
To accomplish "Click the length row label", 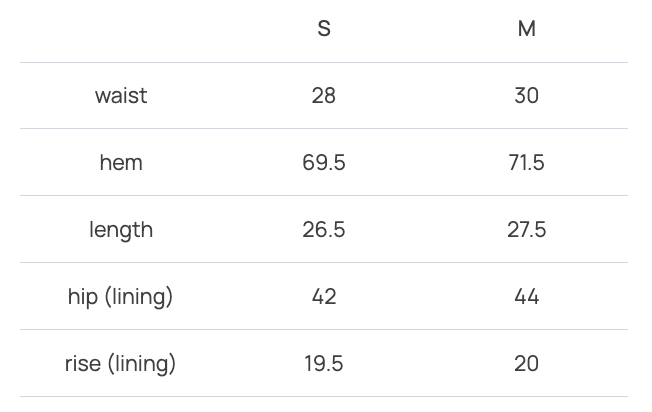I will click(x=121, y=230).
